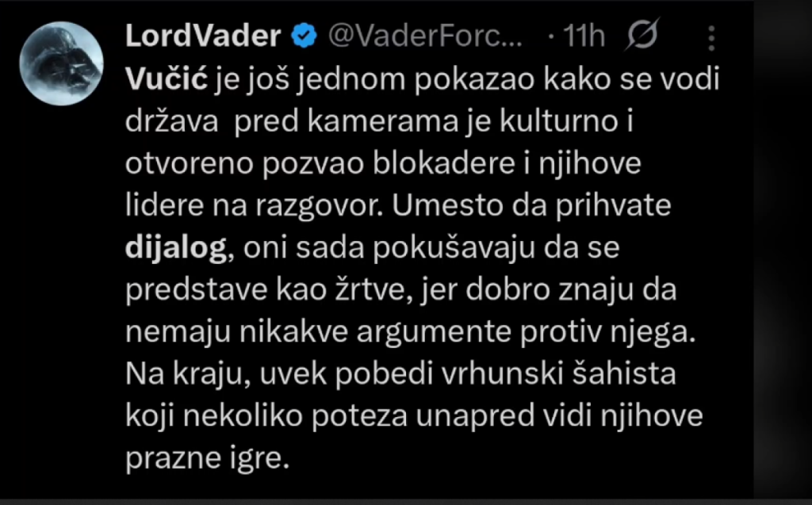Open the LordVader profile avatar
Image resolution: width=812 pixels, height=505 pixels.
point(62,64)
